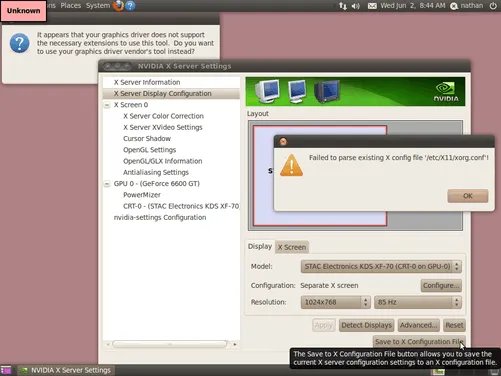Switch to the Display tab

(x=260, y=246)
